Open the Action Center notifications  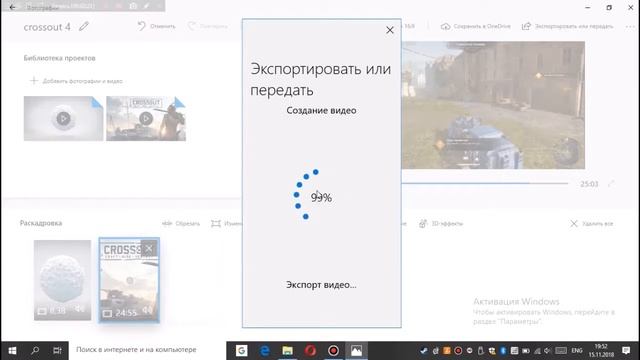[627, 350]
